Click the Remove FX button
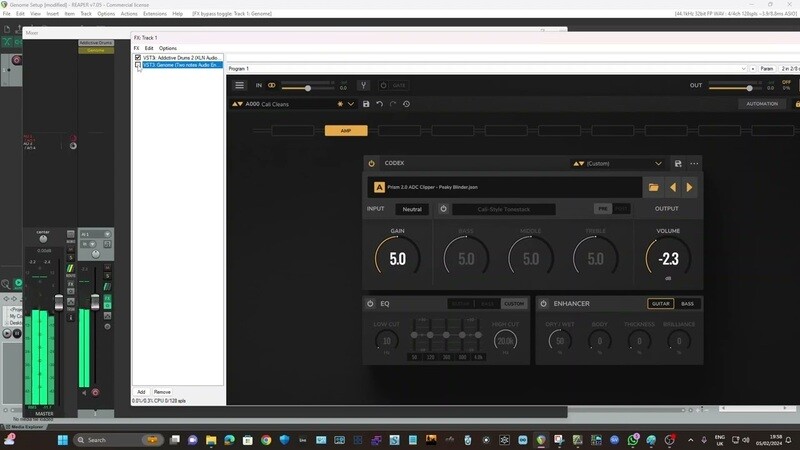 162,392
